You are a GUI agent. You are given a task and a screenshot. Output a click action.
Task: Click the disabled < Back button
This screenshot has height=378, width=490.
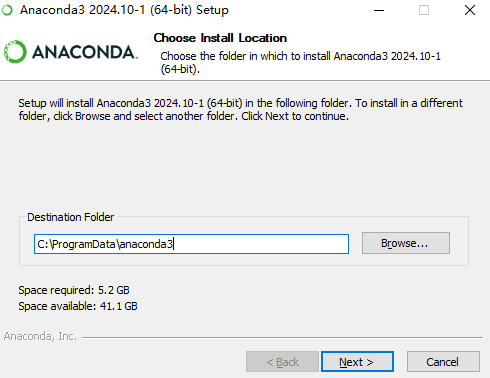pos(282,362)
